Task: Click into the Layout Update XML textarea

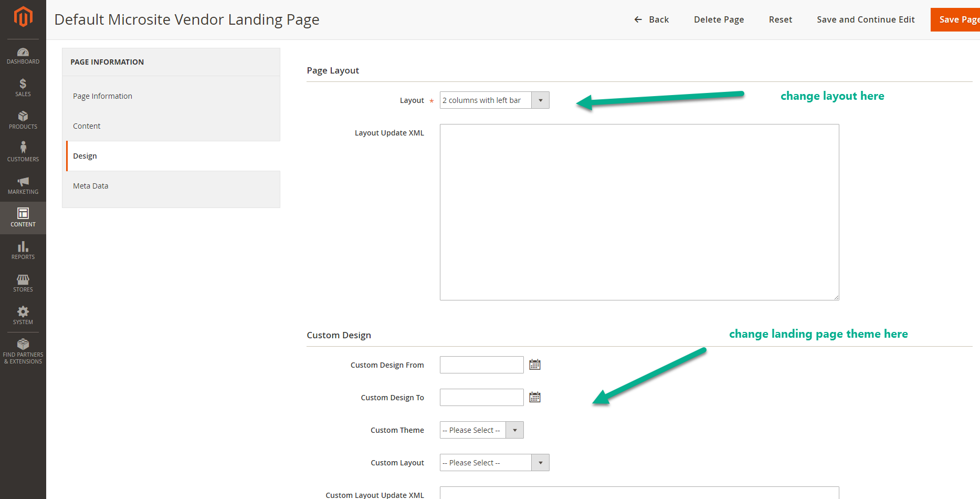Action: tap(639, 212)
